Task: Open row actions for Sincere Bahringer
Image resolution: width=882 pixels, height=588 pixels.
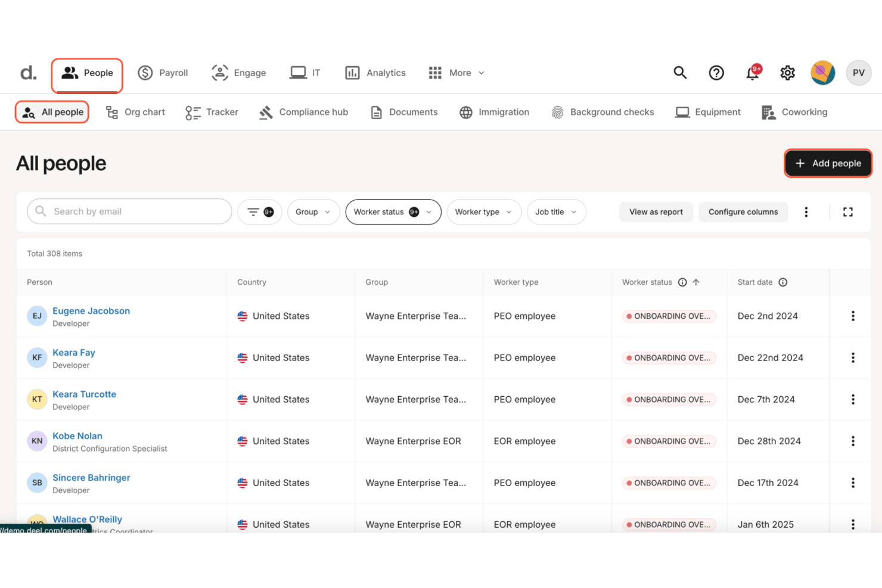Action: (853, 483)
